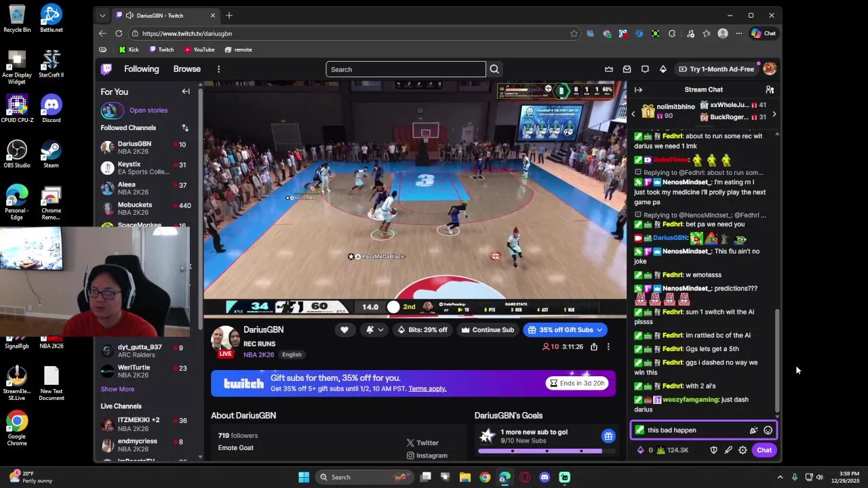Click the search magnifier button

tap(494, 69)
